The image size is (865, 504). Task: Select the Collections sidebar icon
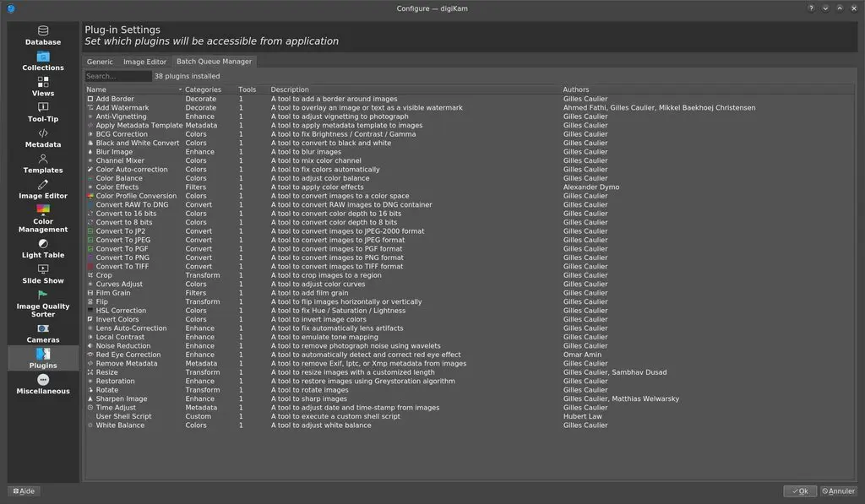point(42,62)
